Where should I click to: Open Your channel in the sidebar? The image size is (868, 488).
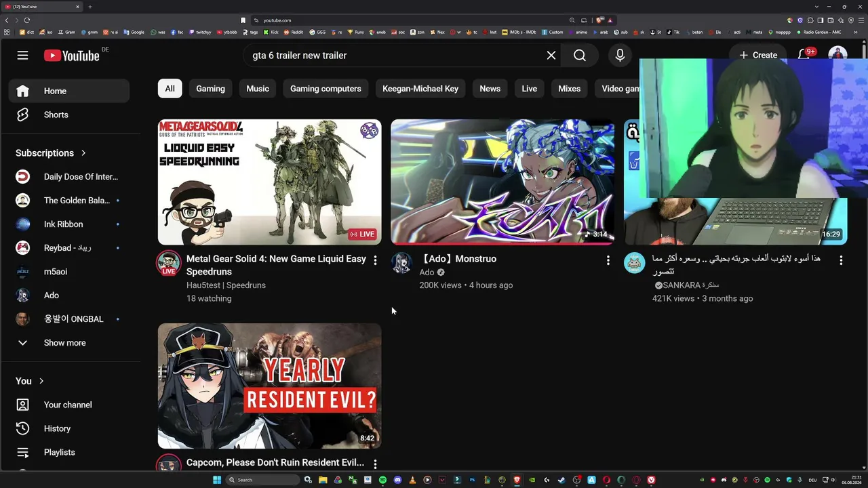point(69,405)
